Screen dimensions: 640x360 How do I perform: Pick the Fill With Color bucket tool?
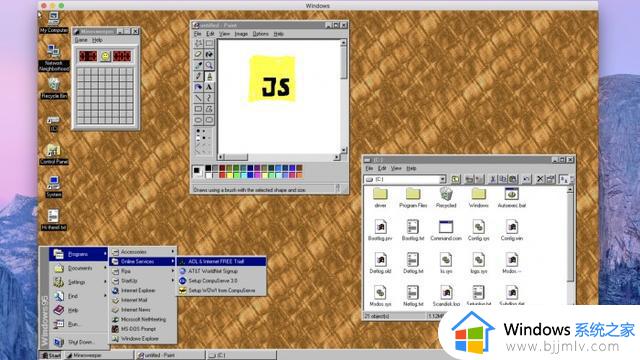(x=209, y=54)
